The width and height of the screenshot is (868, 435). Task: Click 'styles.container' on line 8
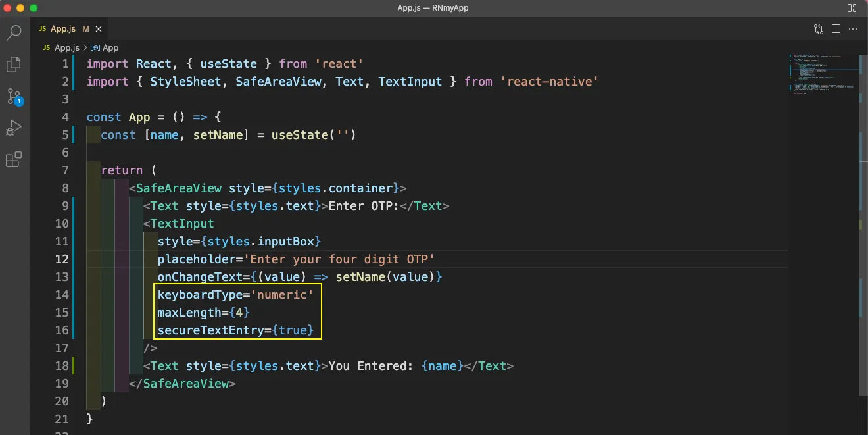click(x=335, y=188)
